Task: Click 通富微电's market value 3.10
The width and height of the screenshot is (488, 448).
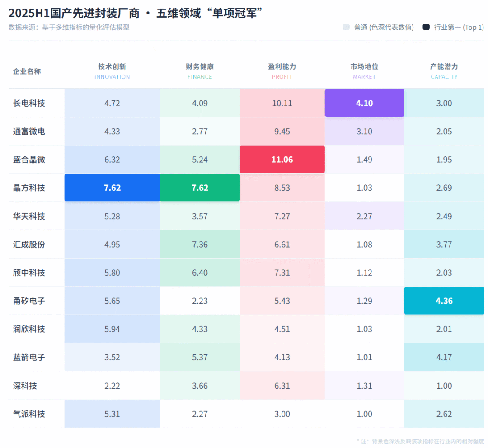Action: pyautogui.click(x=365, y=132)
